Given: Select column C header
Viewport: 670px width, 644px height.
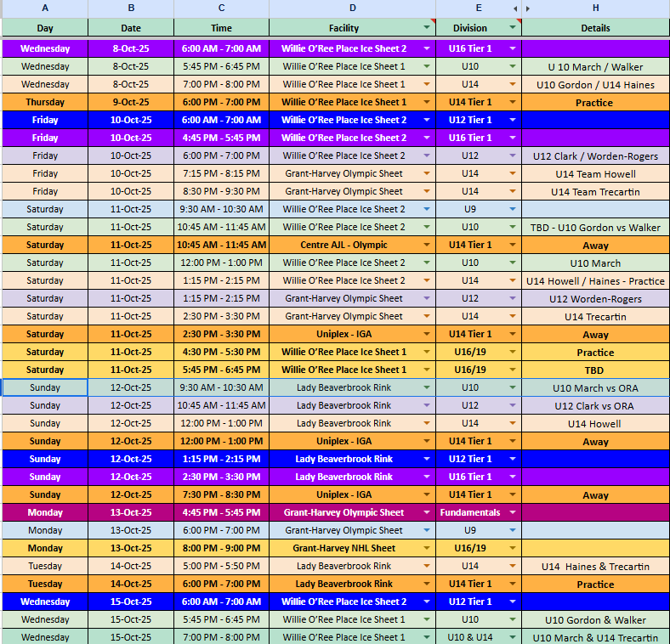Looking at the screenshot, I should (x=221, y=8).
